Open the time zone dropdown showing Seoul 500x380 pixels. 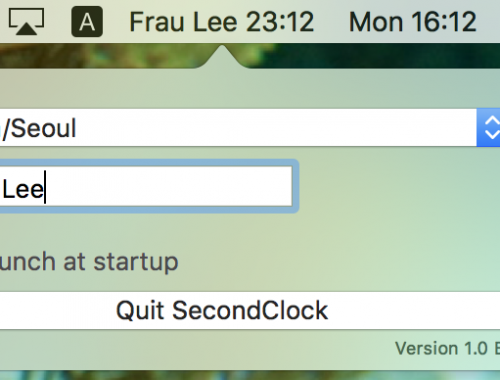[x=250, y=127]
